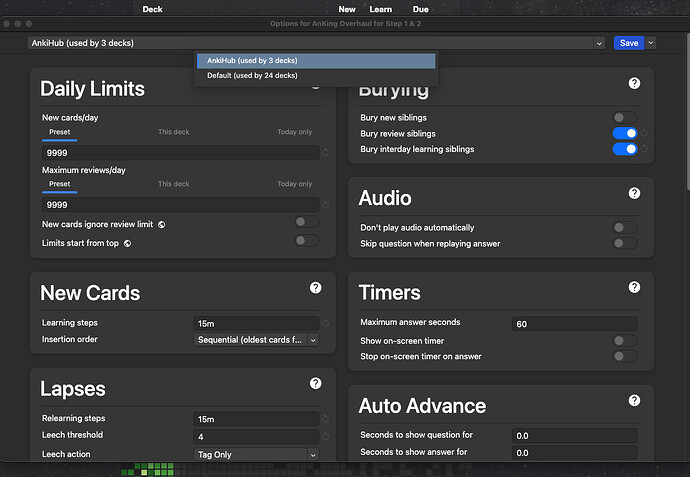Toggle New cards ignore review limit
Viewport: 690px width, 477px height.
pyautogui.click(x=307, y=222)
